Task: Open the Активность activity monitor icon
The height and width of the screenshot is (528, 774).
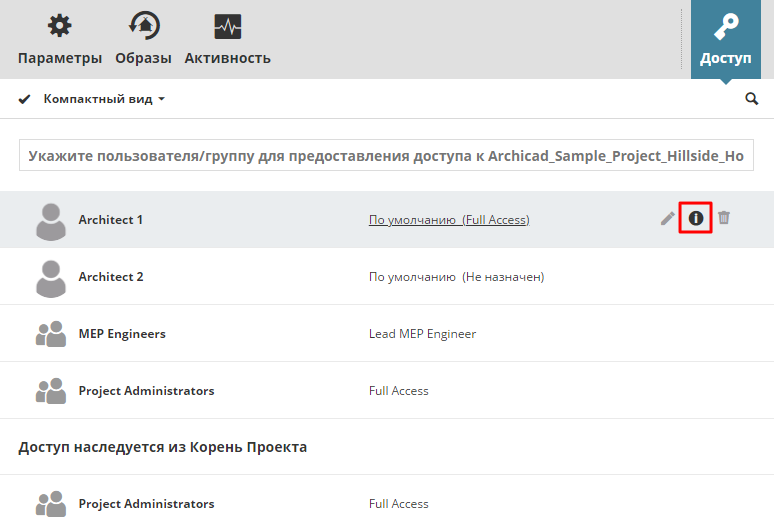Action: click(228, 27)
